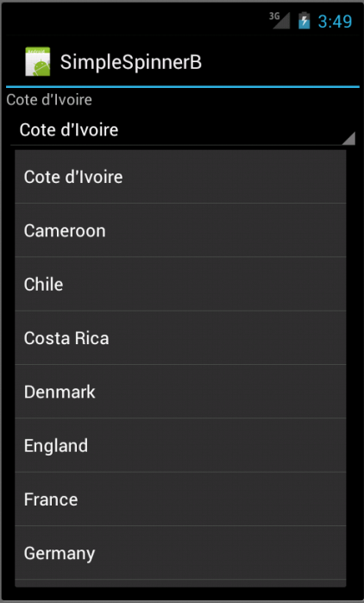The height and width of the screenshot is (603, 364).
Task: Tap the 3:49 clock in status bar
Action: [x=335, y=22]
